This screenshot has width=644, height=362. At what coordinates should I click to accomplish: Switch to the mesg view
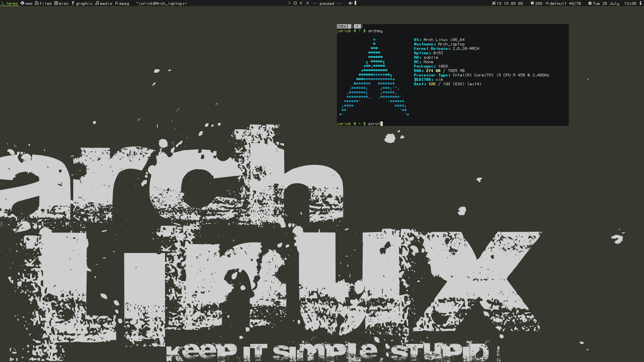point(122,3)
